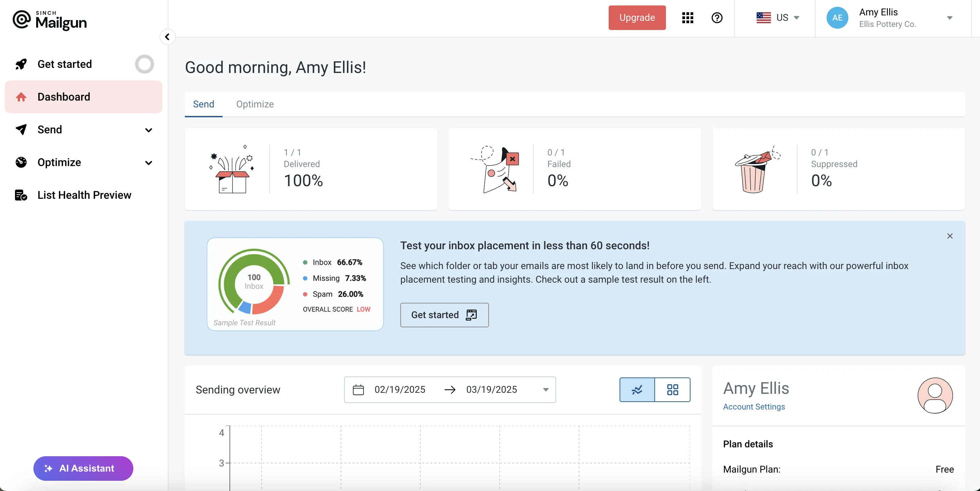Open the Account Settings link
Screen dimensions: 980x491
coord(754,406)
